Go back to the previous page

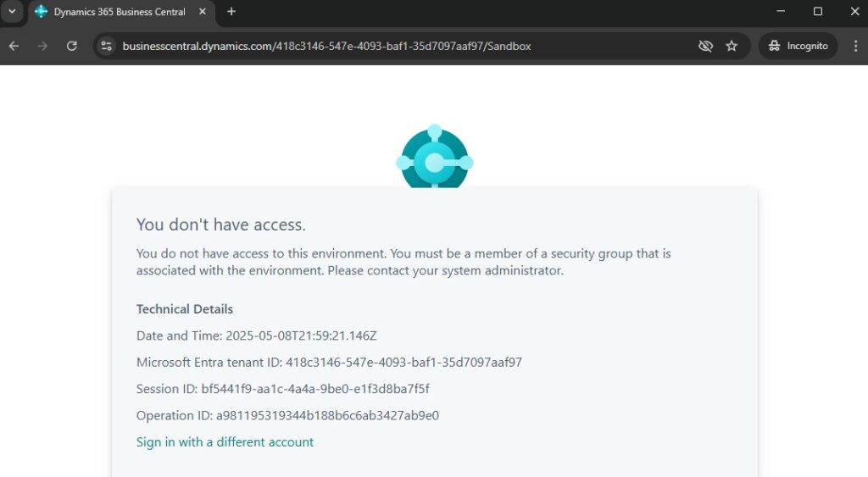point(14,46)
